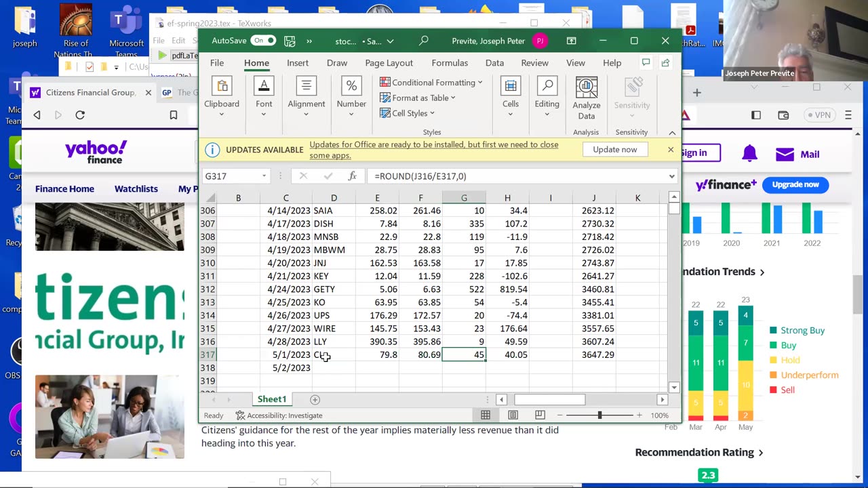Open the View ribbon tab
The width and height of the screenshot is (868, 488).
pos(576,63)
